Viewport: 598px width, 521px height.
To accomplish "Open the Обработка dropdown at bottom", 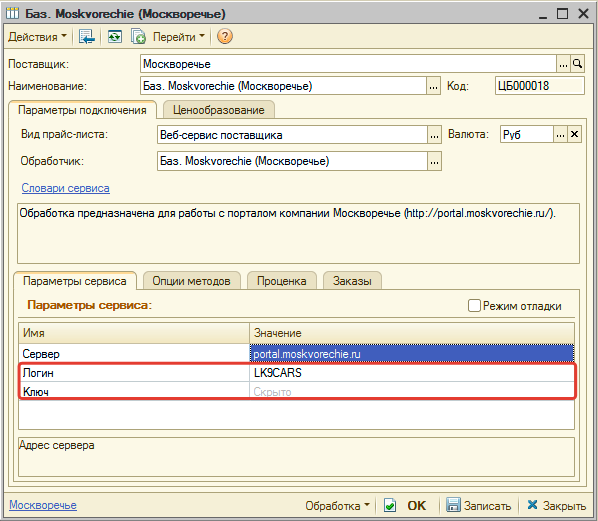I will [338, 506].
